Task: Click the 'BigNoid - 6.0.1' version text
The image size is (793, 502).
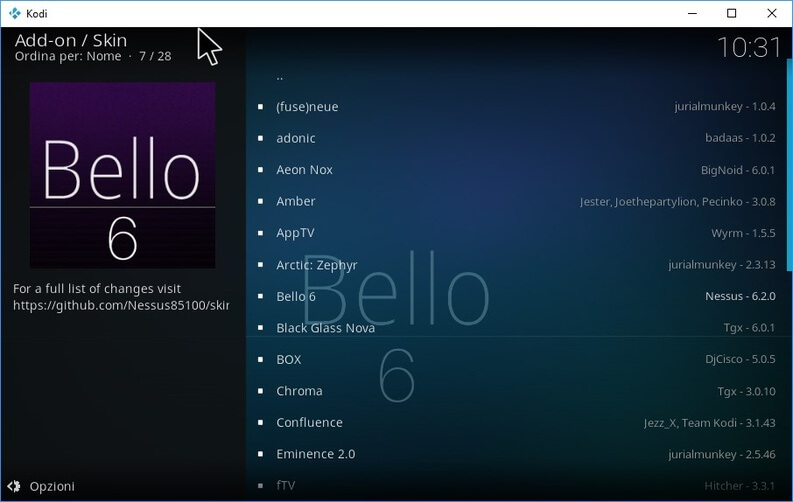Action: pyautogui.click(x=738, y=170)
